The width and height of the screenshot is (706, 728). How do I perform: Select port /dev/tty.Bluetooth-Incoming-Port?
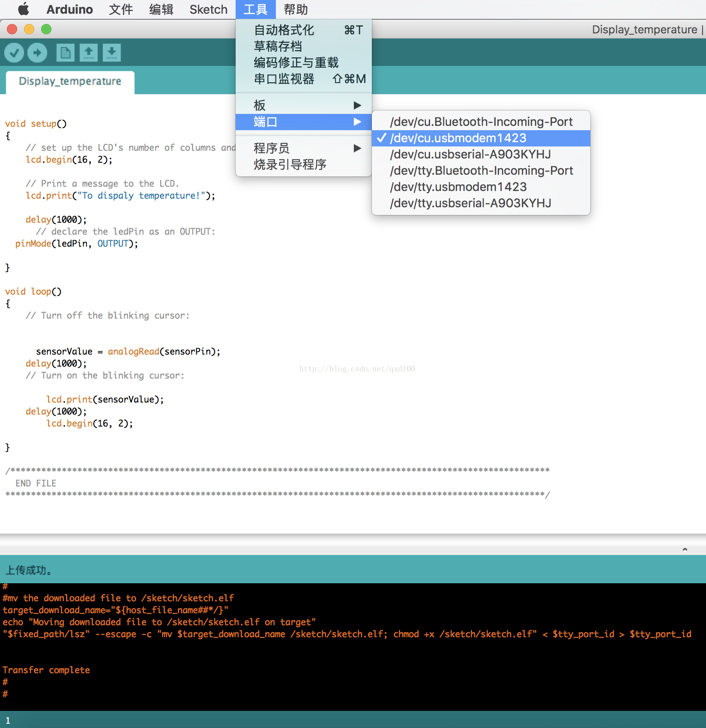(481, 170)
